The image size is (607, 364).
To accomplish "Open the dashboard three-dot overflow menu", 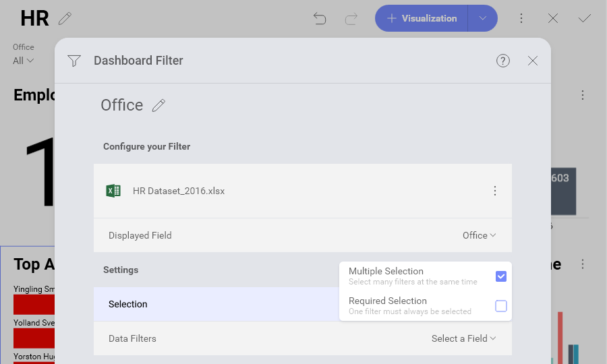I will (521, 18).
